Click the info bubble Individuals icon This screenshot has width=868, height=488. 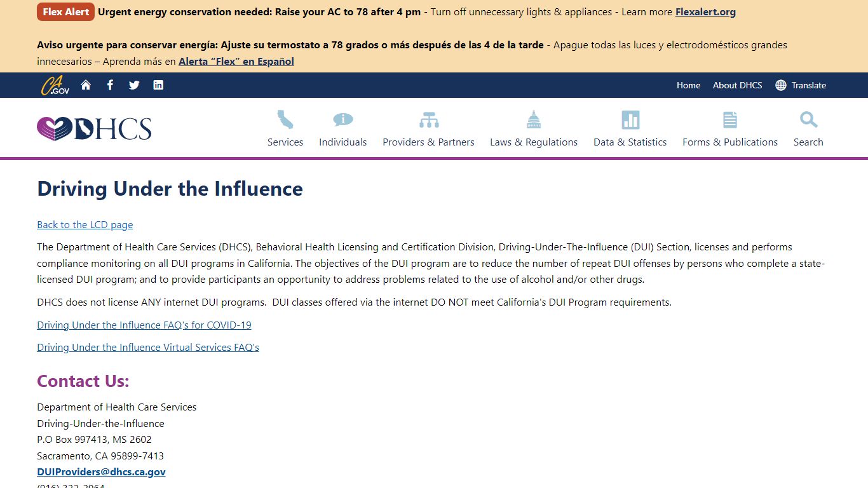pos(343,119)
